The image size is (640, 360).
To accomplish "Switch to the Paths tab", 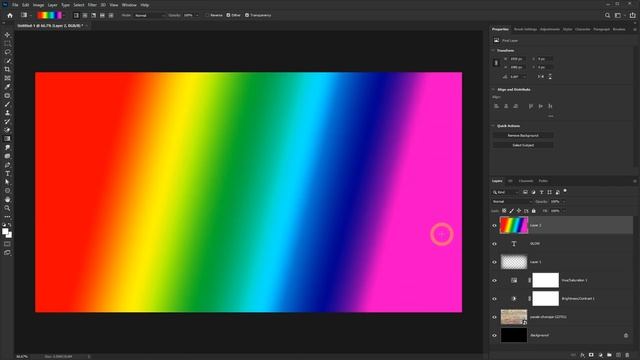I will click(x=543, y=181).
